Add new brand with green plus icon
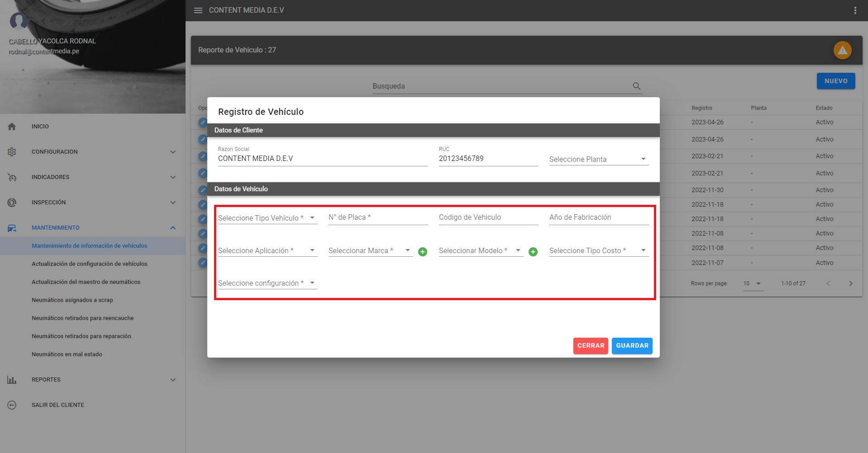Viewport: 868px width, 453px height. (x=423, y=252)
